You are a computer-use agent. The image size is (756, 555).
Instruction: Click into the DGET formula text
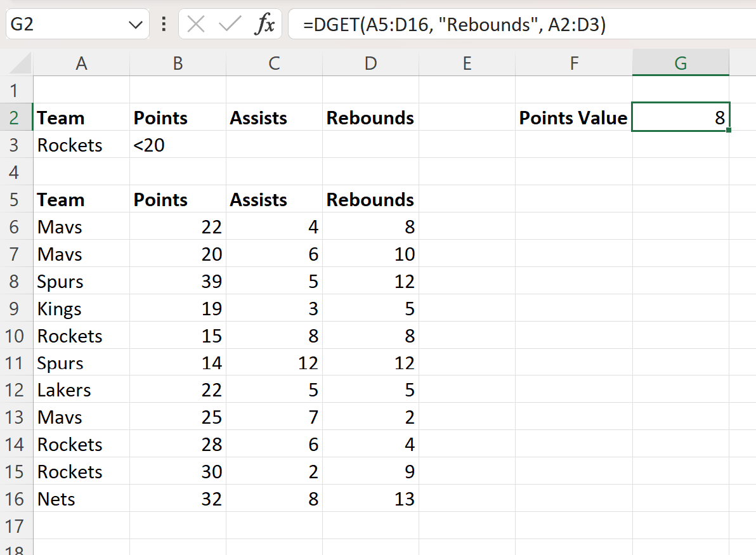pos(454,24)
